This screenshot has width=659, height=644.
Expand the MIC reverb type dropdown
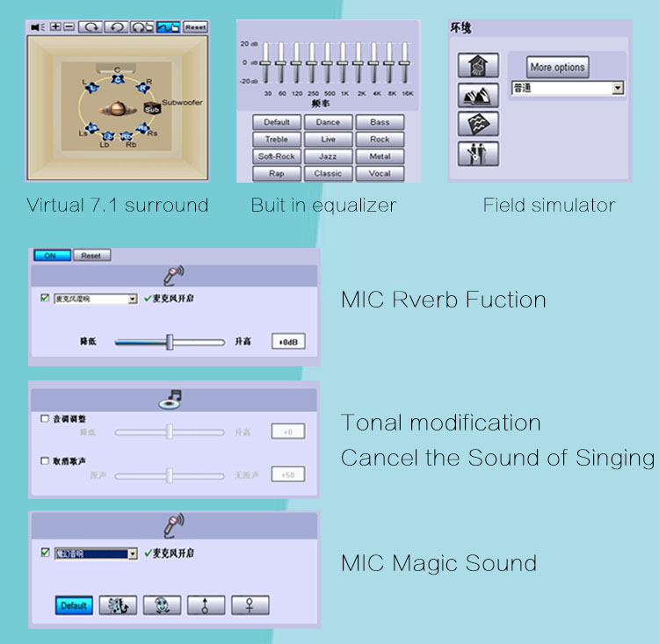point(133,299)
